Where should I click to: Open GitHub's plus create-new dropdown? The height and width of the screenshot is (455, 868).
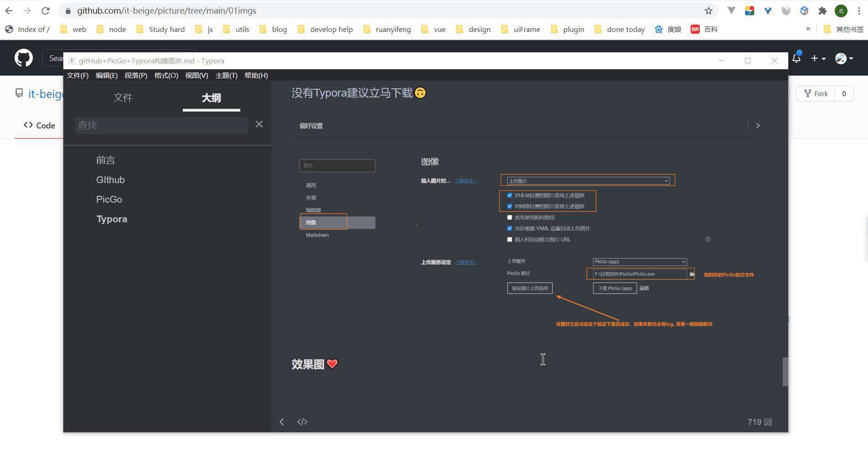coord(818,58)
